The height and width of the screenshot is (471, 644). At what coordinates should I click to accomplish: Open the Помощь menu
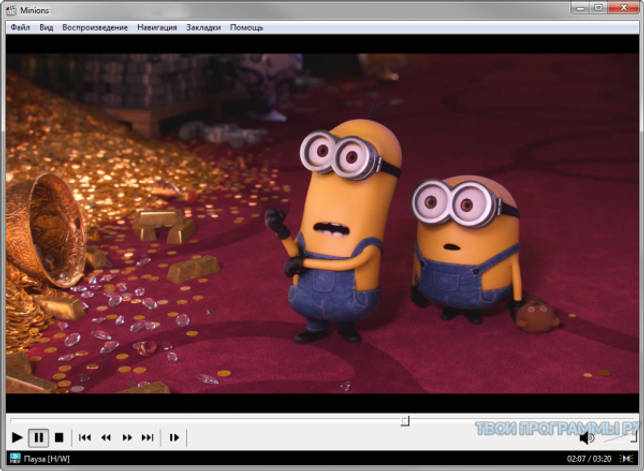point(246,28)
